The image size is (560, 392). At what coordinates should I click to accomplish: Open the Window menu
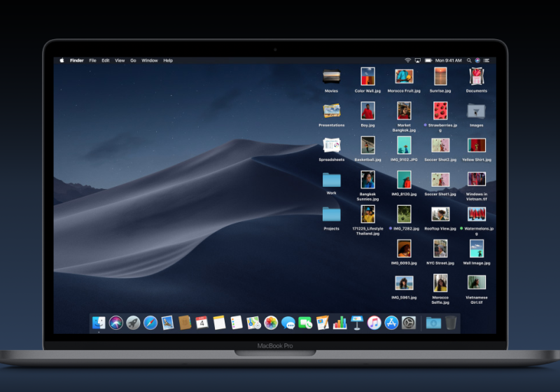[150, 60]
